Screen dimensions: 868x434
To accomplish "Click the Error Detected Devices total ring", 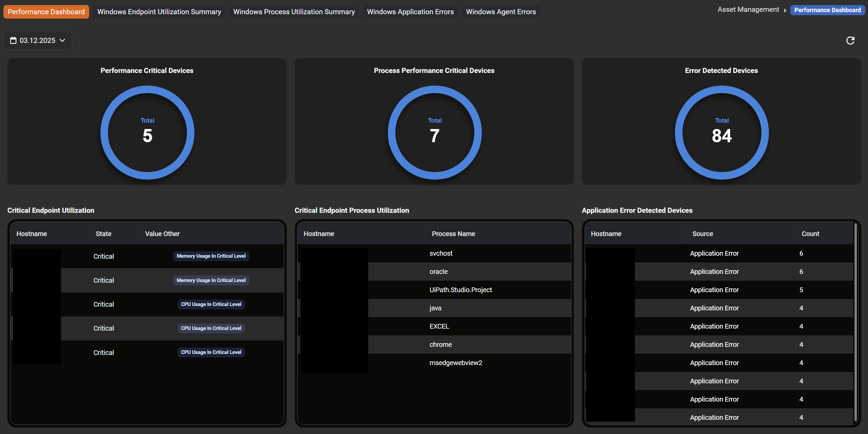I will click(x=721, y=132).
